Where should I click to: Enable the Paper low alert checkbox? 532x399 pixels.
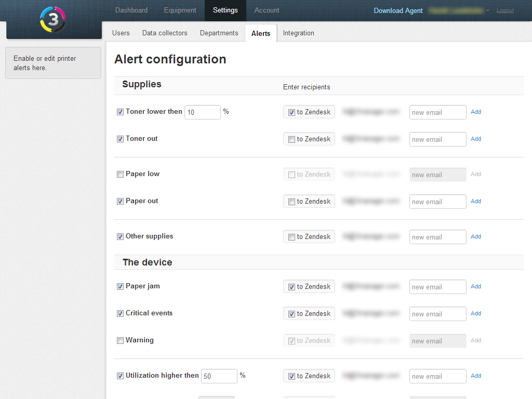[x=121, y=175]
